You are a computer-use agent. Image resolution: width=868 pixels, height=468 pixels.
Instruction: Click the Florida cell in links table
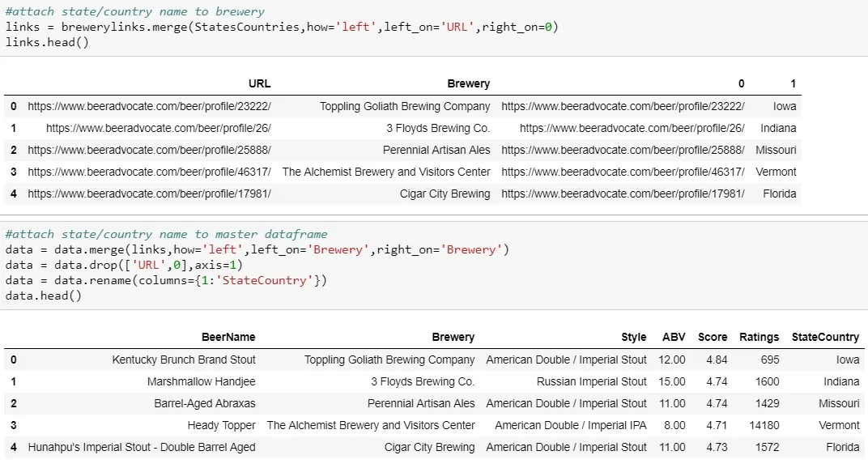(780, 194)
